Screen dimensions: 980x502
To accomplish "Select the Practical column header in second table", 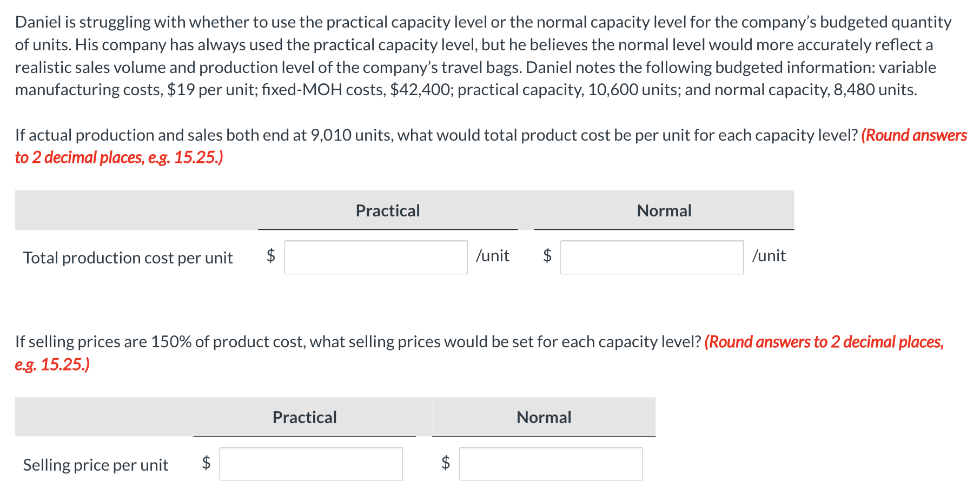I will pyautogui.click(x=304, y=417).
